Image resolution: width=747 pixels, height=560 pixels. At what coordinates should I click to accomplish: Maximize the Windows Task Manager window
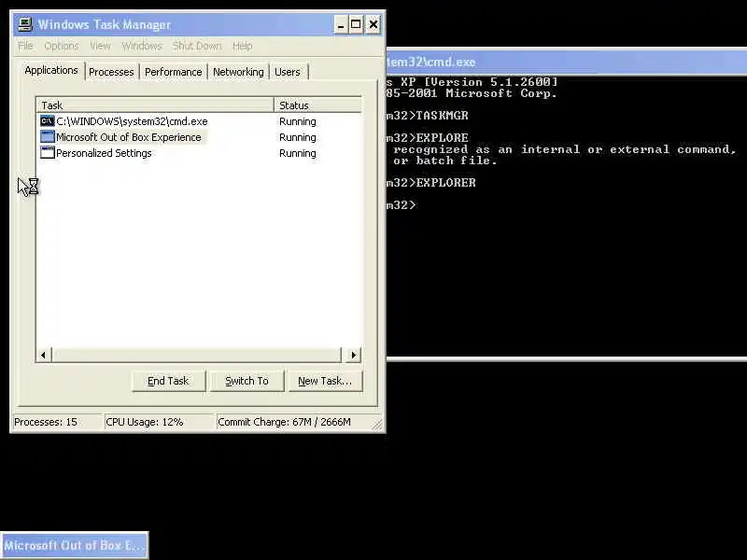coord(356,25)
